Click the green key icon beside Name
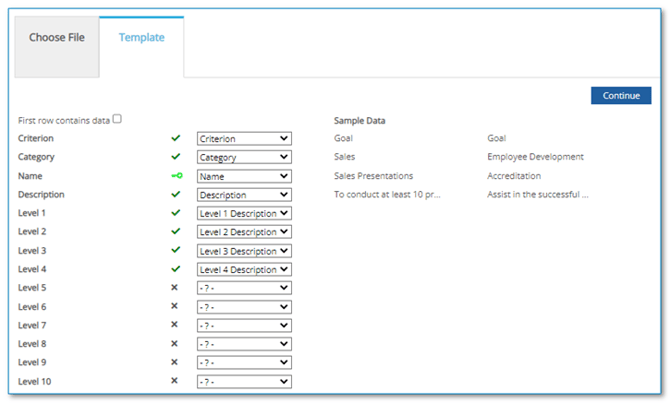Screen dimensions: 670x403 (x=176, y=176)
